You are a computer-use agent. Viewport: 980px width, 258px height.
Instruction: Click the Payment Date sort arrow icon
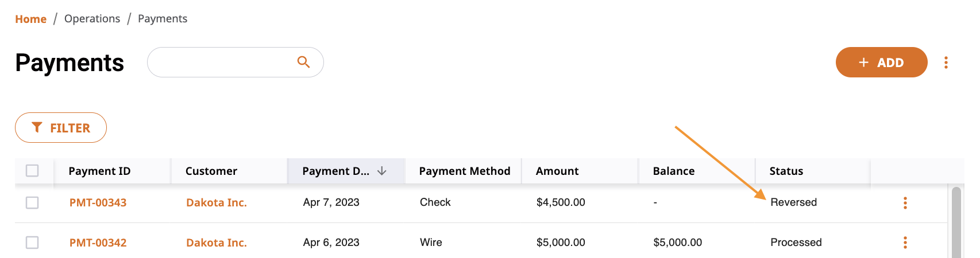coord(381,171)
